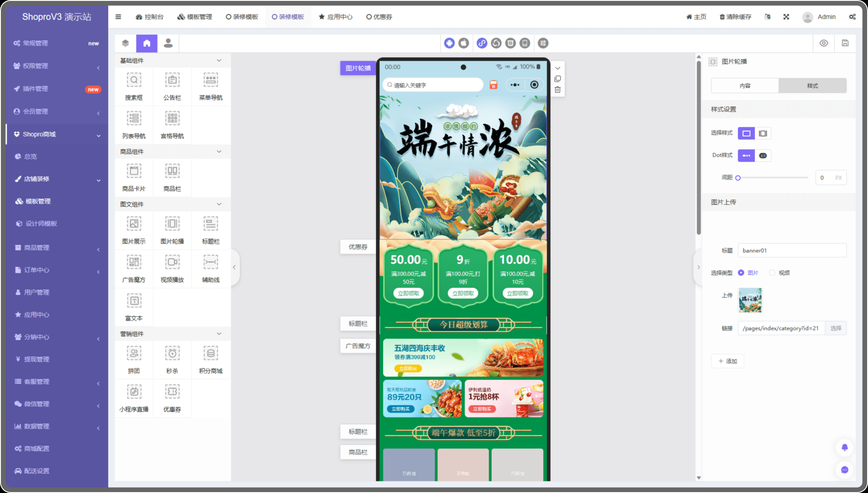Click the 广告魔方 ad cube component icon
Image resolution: width=868 pixels, height=493 pixels.
(x=134, y=263)
